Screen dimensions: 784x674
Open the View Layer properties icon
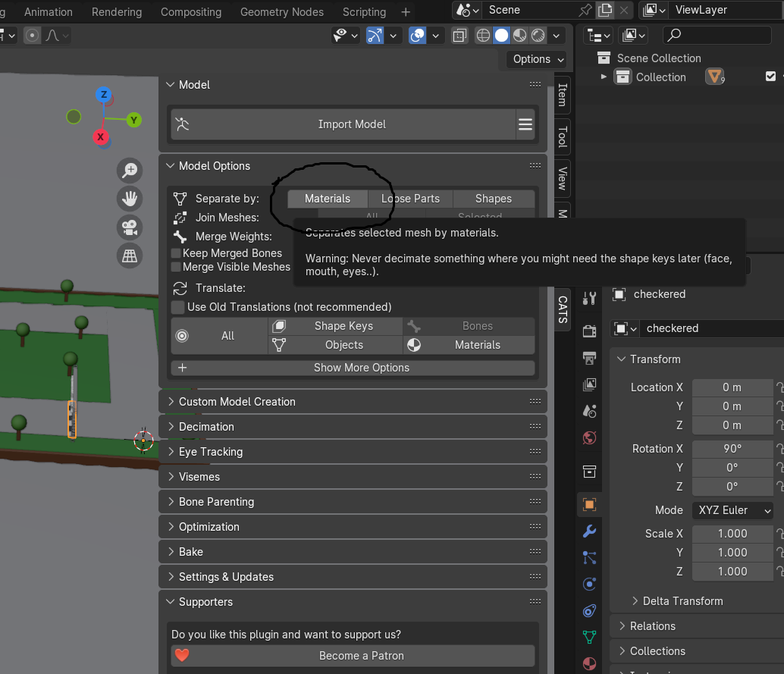tap(589, 384)
